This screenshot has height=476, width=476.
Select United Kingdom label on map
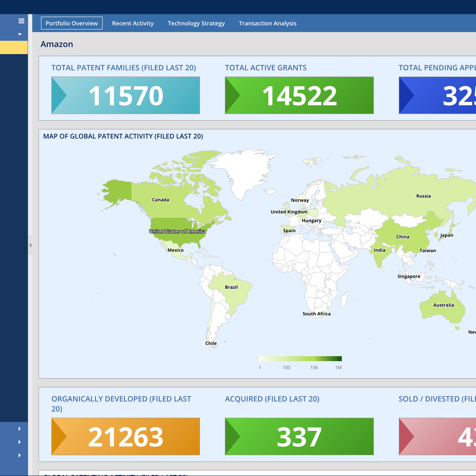(289, 212)
